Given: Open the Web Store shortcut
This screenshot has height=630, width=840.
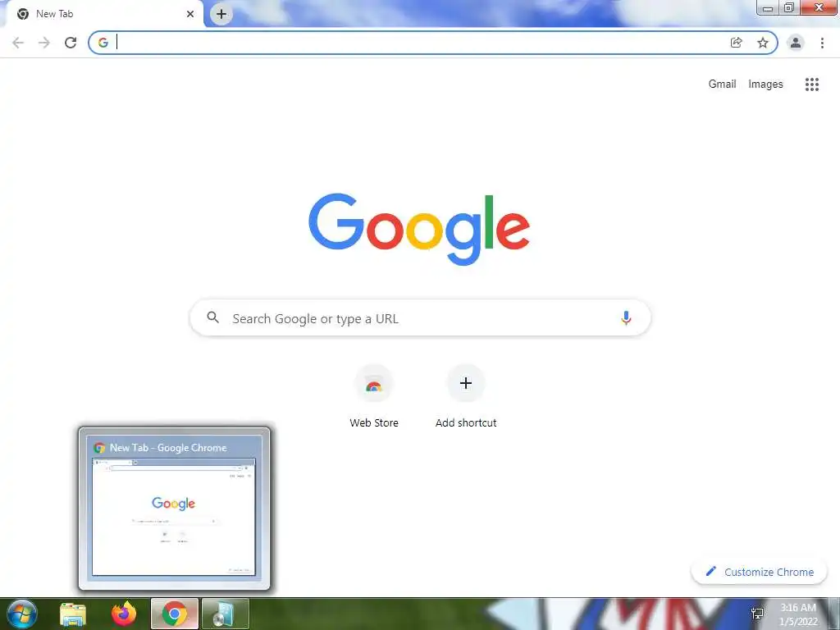Looking at the screenshot, I should pyautogui.click(x=374, y=396).
